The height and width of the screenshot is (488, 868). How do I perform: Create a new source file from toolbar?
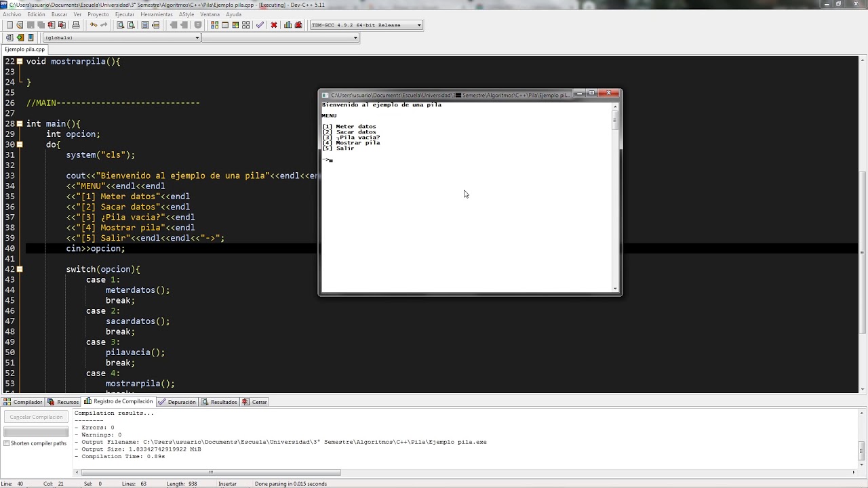click(9, 25)
